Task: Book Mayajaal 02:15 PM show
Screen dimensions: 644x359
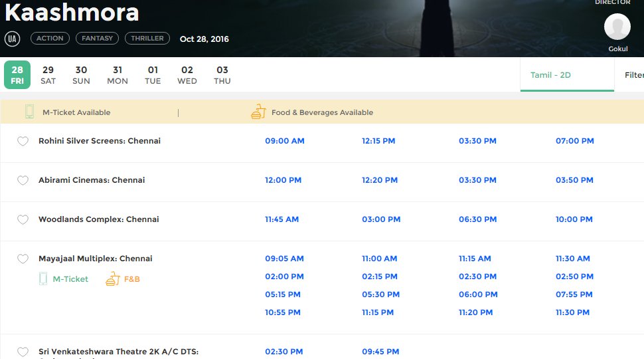Action: tap(380, 277)
